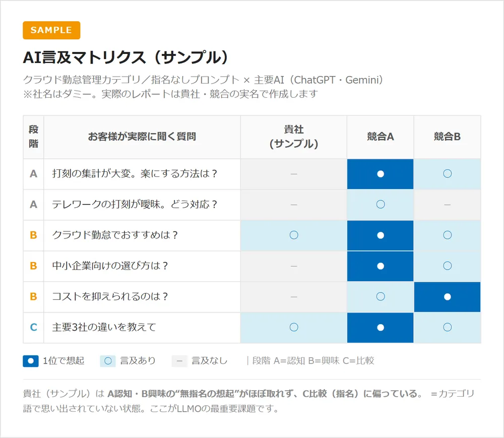The height and width of the screenshot is (438, 504).
Task: Click 競合A filled dot in 主要3社 row
Action: pos(380,327)
